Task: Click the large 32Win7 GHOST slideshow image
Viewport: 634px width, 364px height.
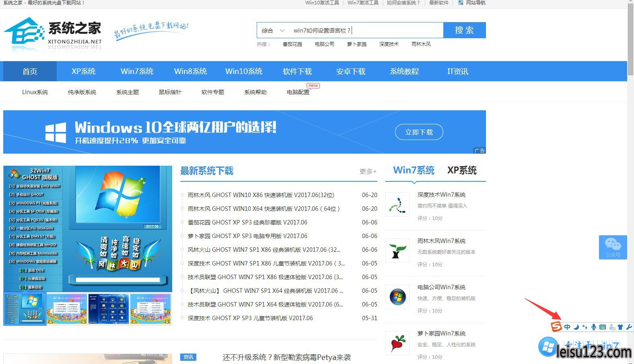Action: (88, 229)
